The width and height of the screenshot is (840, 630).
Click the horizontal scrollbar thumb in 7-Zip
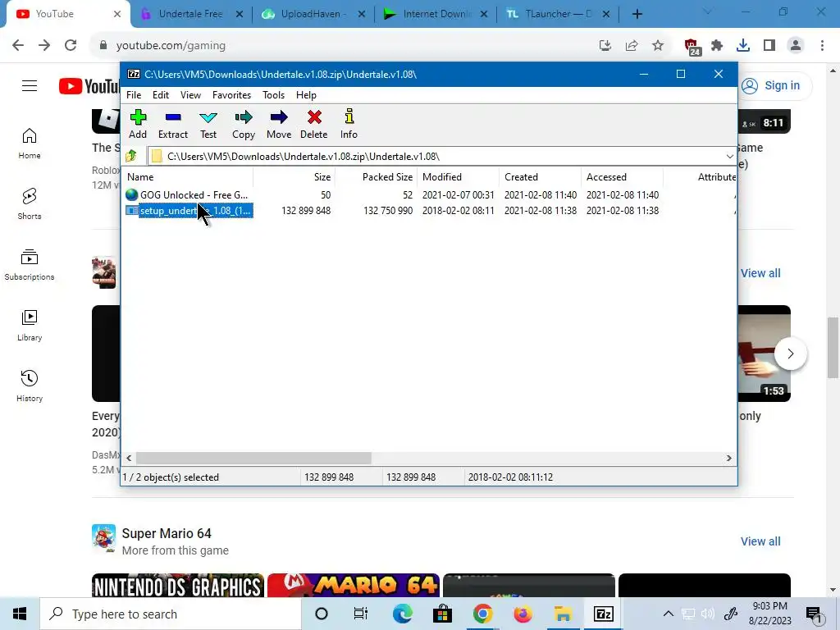coord(253,458)
